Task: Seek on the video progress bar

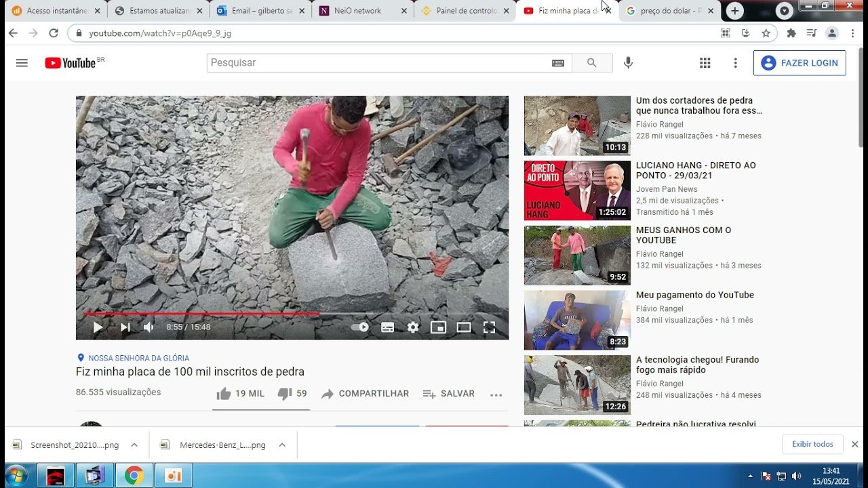Action: [x=292, y=314]
